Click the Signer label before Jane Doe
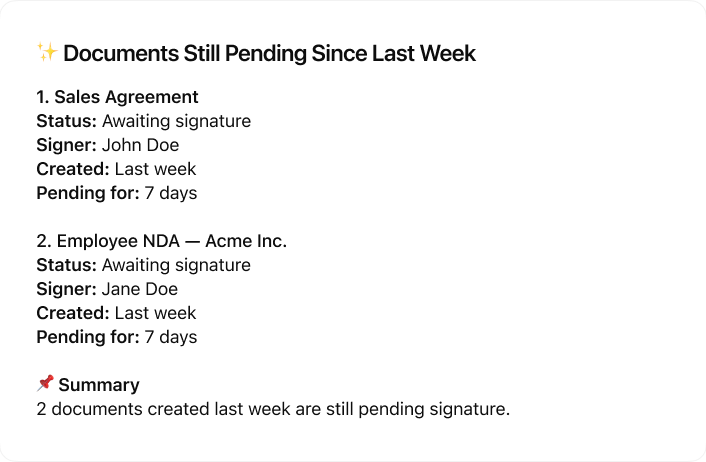 [66, 289]
